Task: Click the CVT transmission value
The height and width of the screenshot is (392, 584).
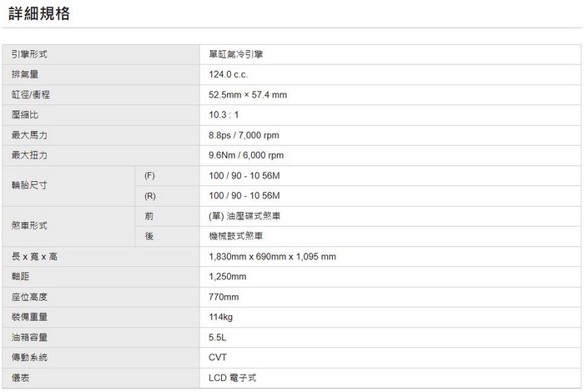Action: pos(218,357)
